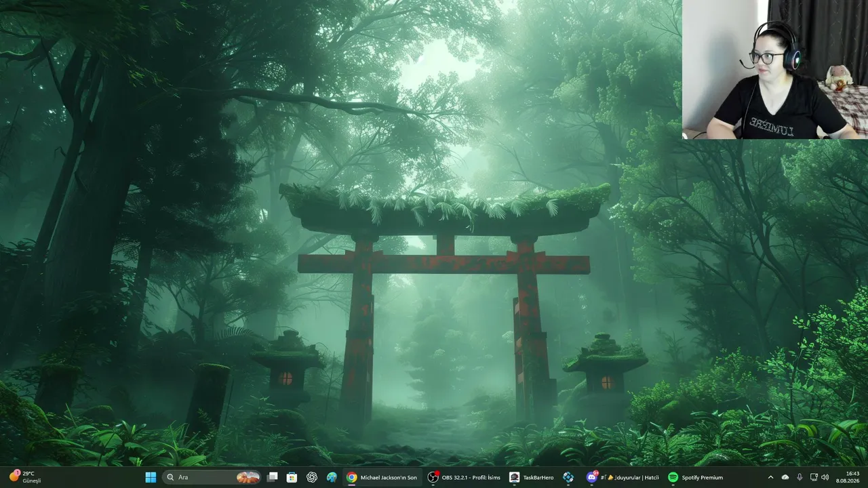
Task: Click the search highlight image in search box
Action: coord(248,477)
